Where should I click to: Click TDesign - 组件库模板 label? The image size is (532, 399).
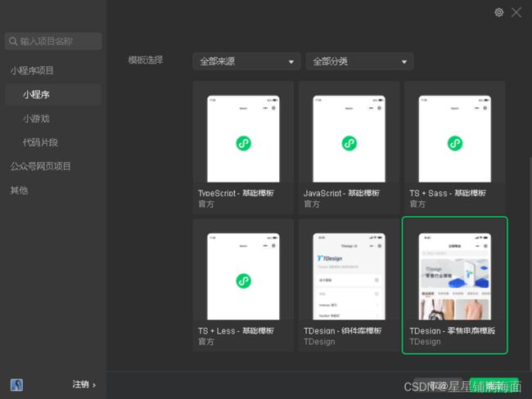342,331
